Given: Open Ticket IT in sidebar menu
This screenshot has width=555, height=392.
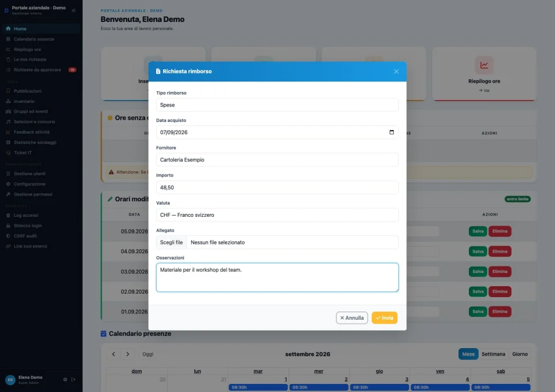Looking at the screenshot, I should point(23,153).
